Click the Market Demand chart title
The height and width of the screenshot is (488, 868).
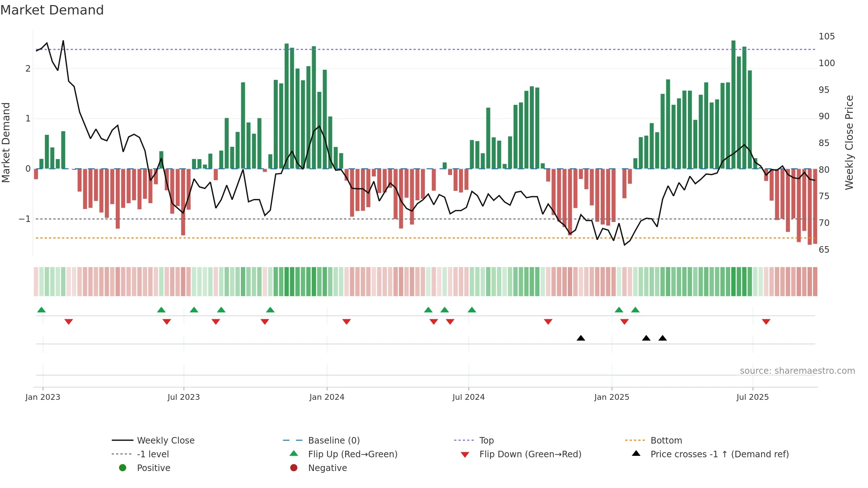tap(52, 10)
